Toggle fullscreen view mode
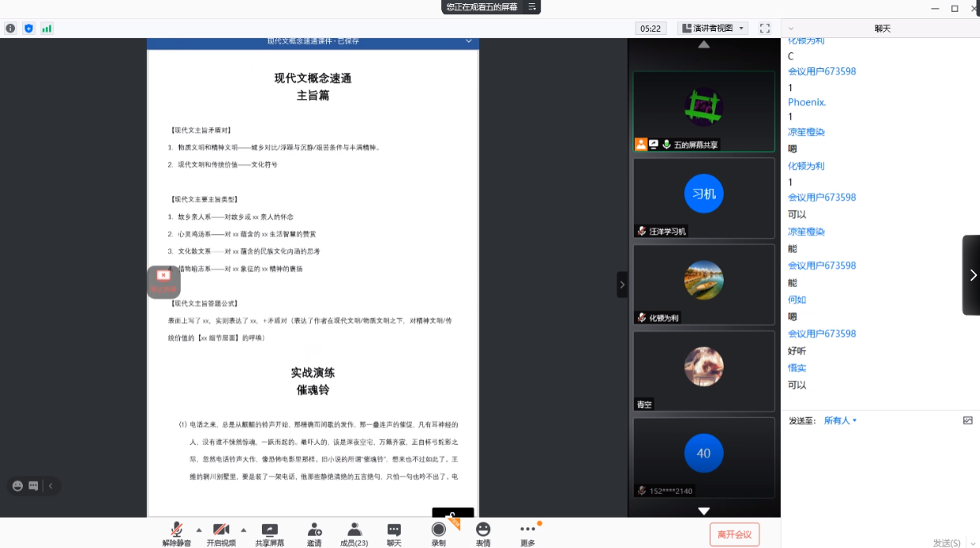Screen dimensions: 980x548 coord(764,28)
